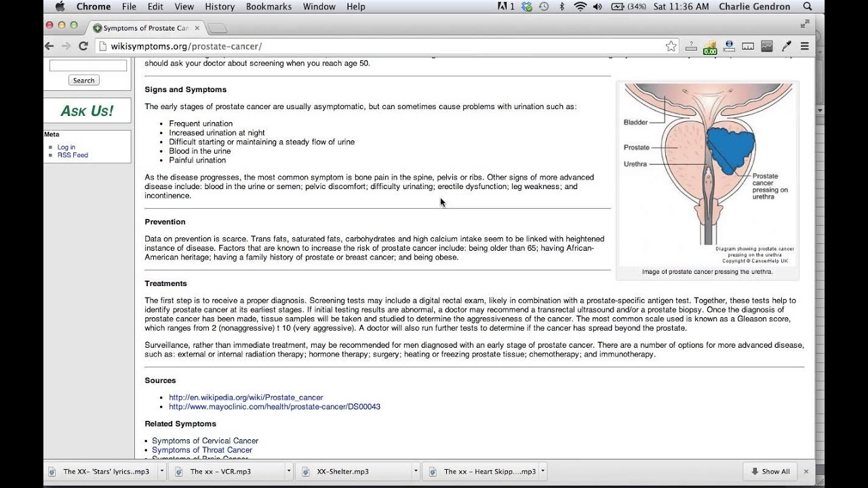This screenshot has width=868, height=488.
Task: Open the Mayo Clinic source link
Action: click(x=275, y=407)
